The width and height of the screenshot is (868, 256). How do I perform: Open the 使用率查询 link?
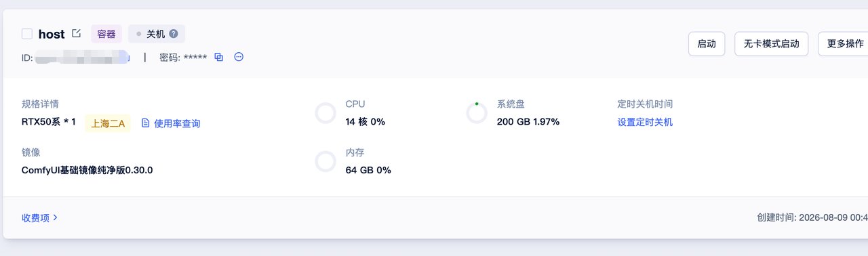177,123
